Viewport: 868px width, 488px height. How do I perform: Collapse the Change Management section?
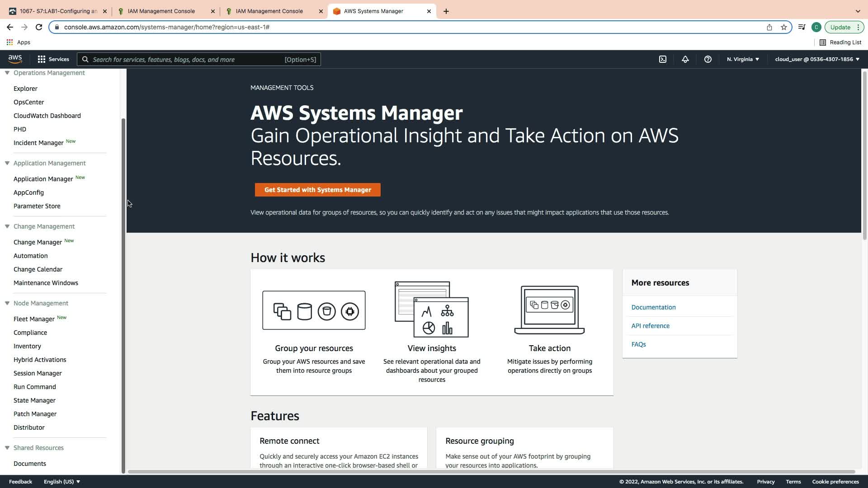7,226
